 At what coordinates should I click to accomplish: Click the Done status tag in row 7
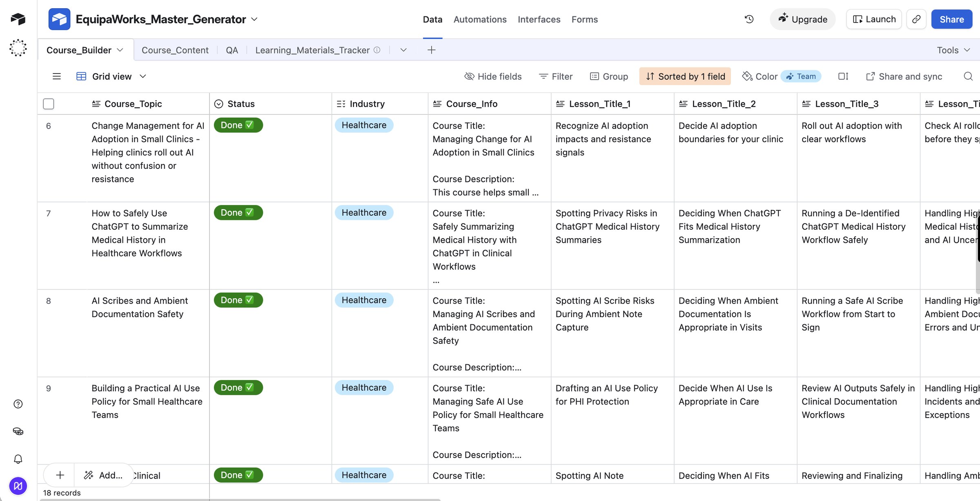click(238, 212)
